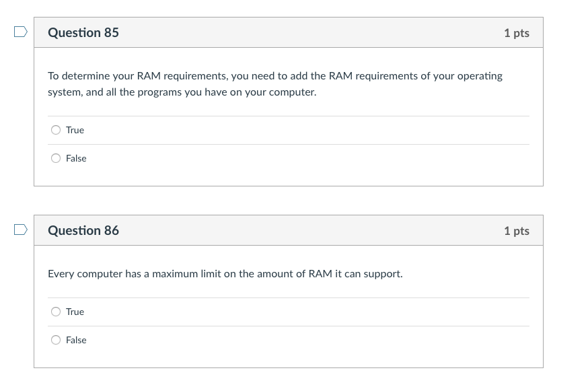Click the Question 86 prompt about maximum RAM
The height and width of the screenshot is (387, 588).
(x=225, y=274)
